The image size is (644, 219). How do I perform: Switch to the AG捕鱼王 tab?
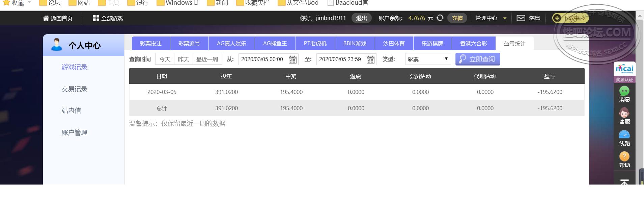coord(275,44)
